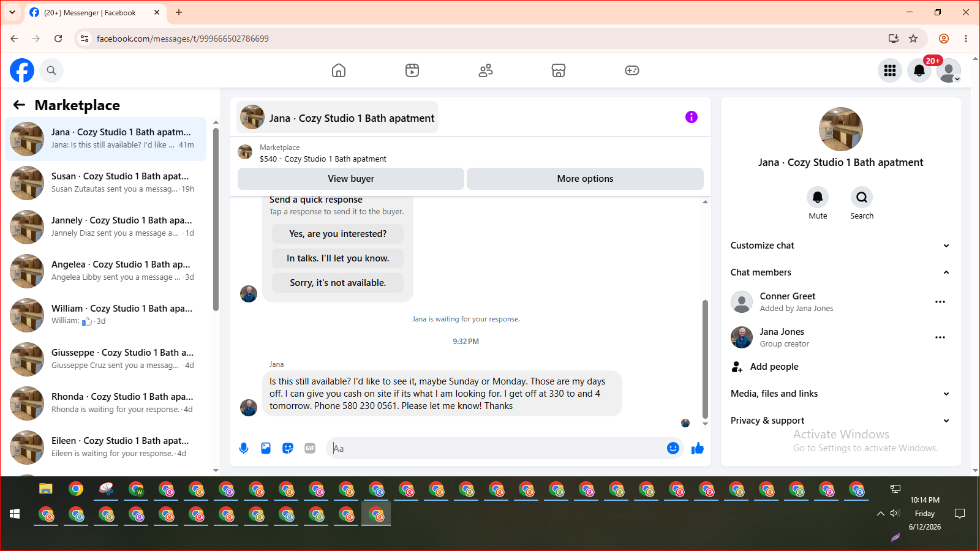Open the Friends icon in top navigation

(x=486, y=70)
